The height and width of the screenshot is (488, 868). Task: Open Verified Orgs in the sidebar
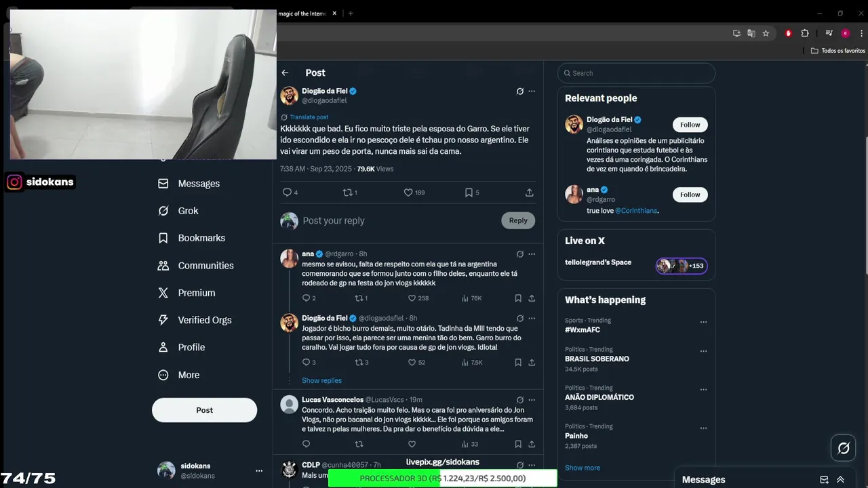coord(195,320)
